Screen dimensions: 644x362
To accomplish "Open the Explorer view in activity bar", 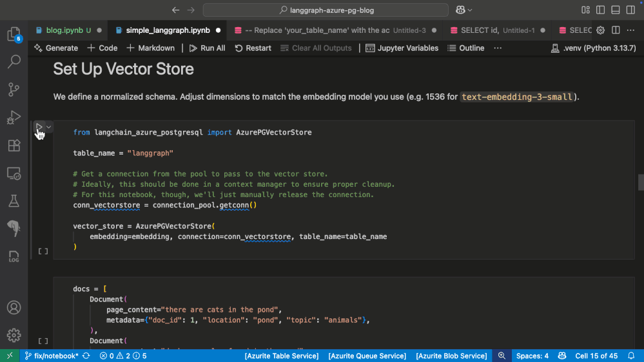I will (14, 34).
